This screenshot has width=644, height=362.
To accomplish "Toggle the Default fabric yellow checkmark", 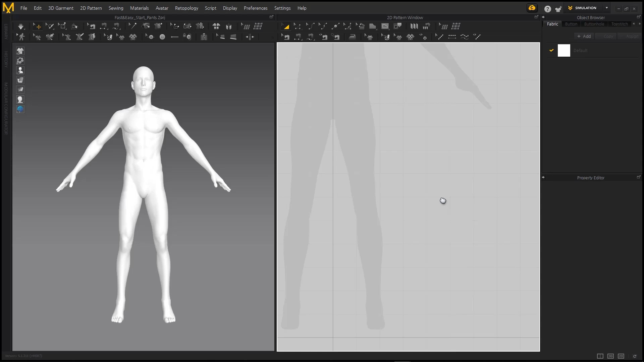I will point(551,50).
